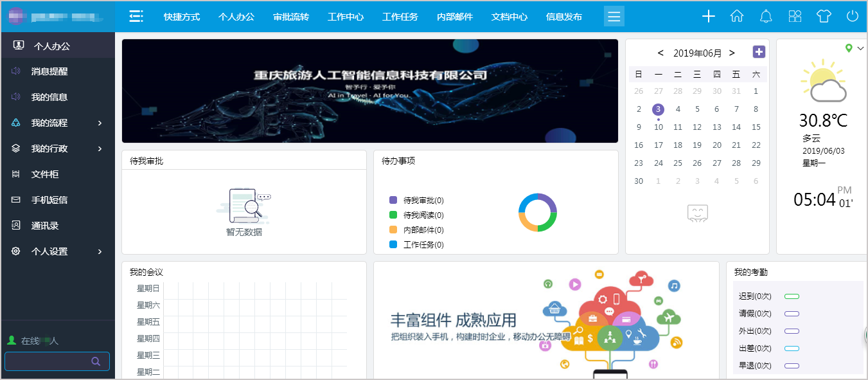Click the purple plus button beside 2019年06月
868x380 pixels.
[758, 51]
